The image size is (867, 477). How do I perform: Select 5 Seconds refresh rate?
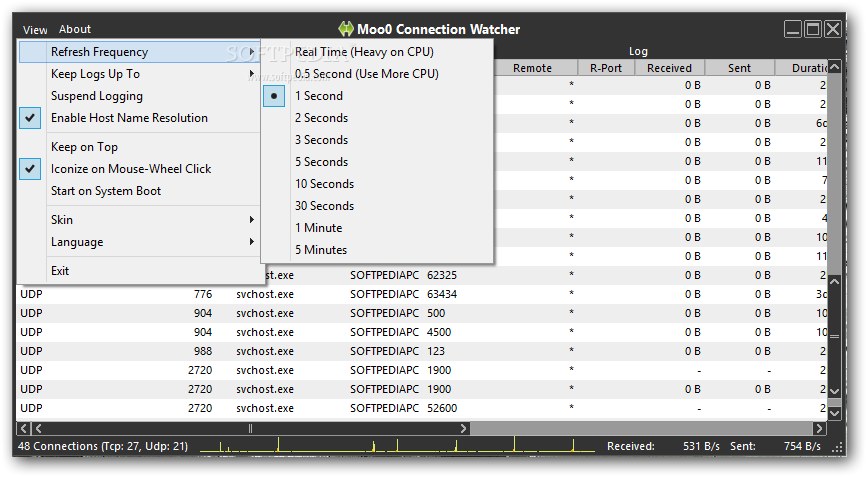(x=377, y=162)
